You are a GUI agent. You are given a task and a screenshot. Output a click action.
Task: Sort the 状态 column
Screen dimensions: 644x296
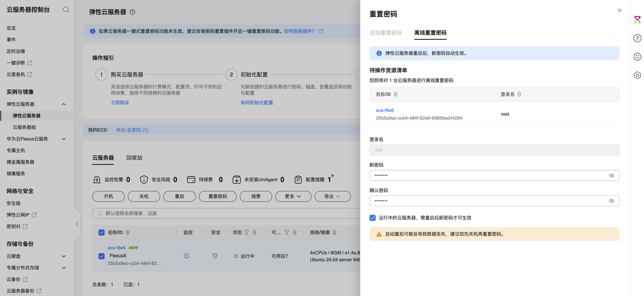(255, 233)
